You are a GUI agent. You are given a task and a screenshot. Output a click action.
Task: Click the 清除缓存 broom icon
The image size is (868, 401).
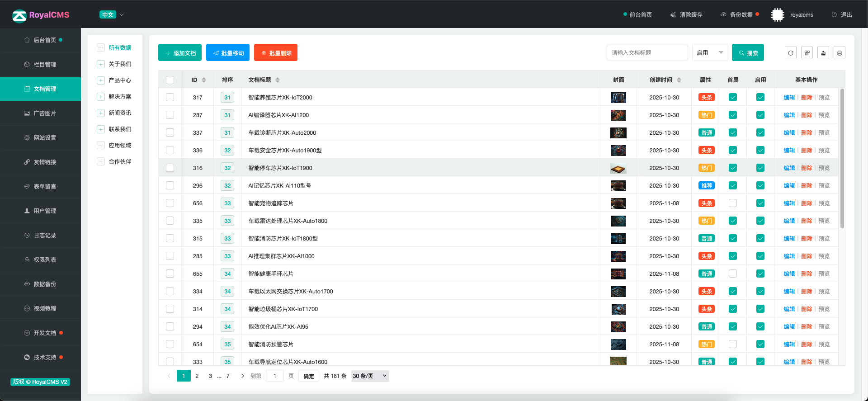click(673, 15)
